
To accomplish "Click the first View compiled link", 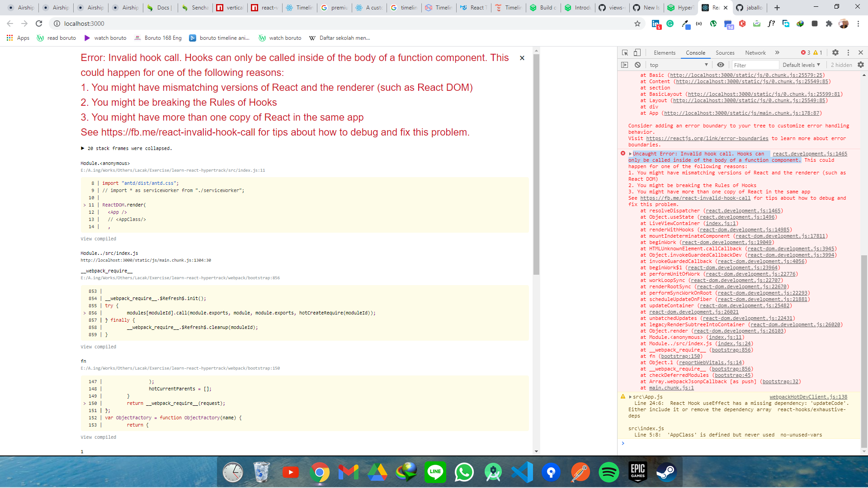I will pos(98,239).
